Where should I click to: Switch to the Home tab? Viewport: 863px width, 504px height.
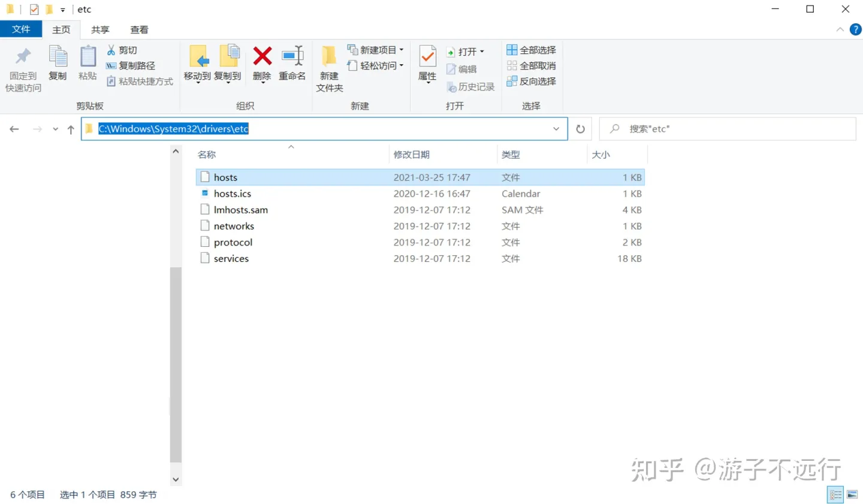coord(61,29)
